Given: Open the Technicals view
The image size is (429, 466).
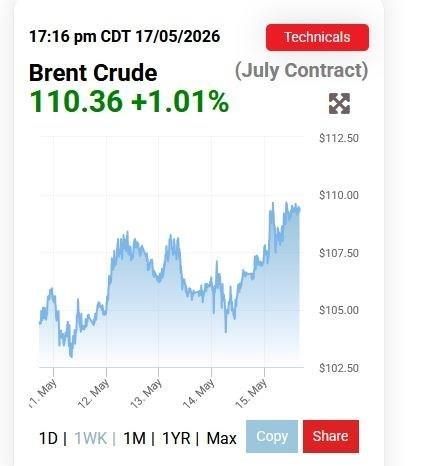Looking at the screenshot, I should pos(317,37).
